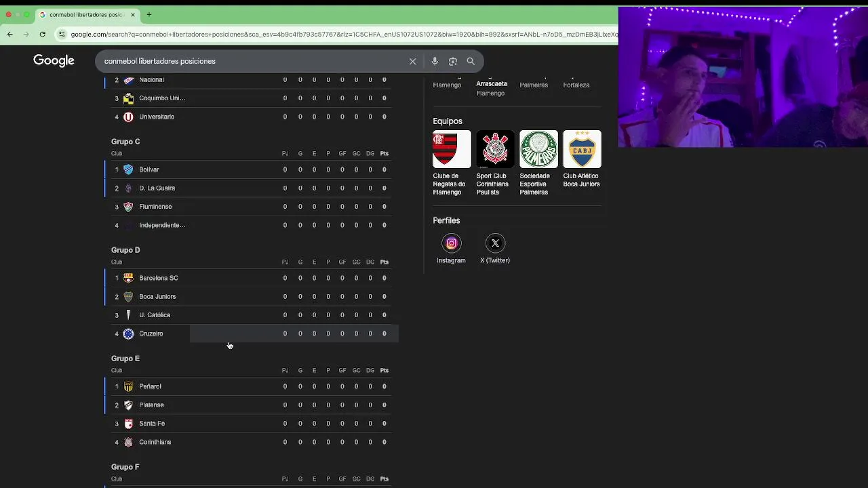Click Universitario team name

157,117
